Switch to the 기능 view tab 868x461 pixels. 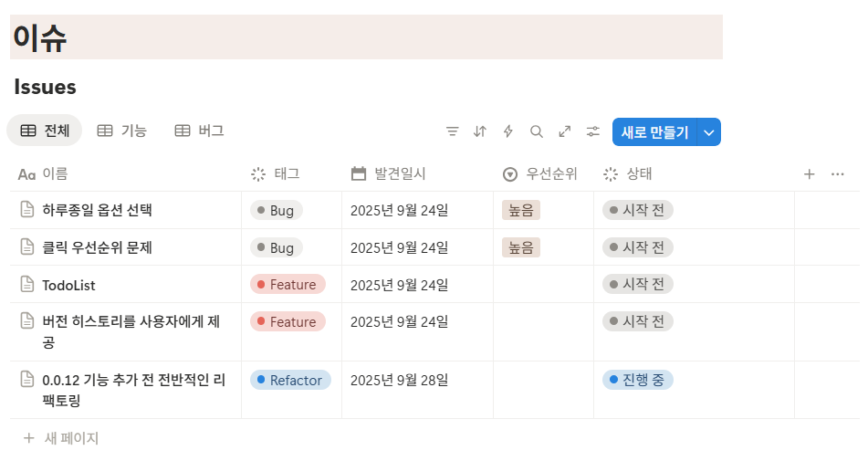coord(121,131)
